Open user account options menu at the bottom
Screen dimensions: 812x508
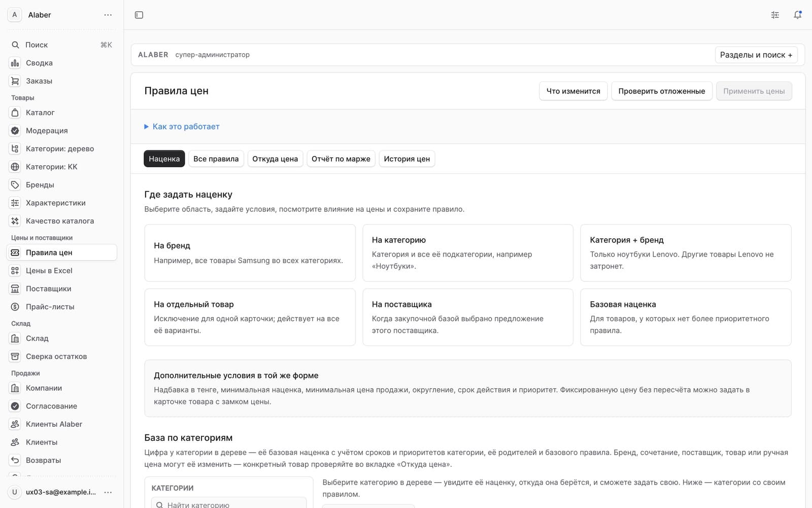108,492
